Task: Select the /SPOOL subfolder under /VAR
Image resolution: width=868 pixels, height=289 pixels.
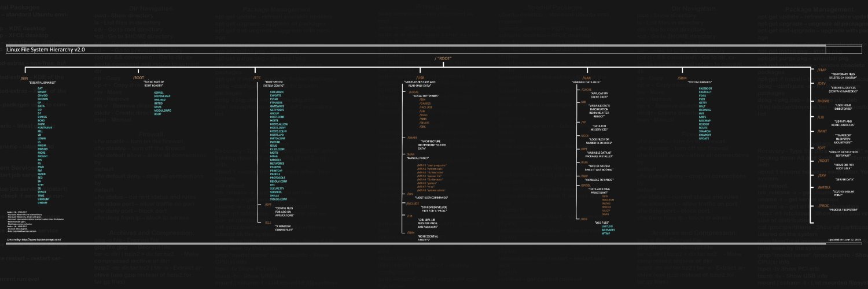Action: (x=586, y=184)
